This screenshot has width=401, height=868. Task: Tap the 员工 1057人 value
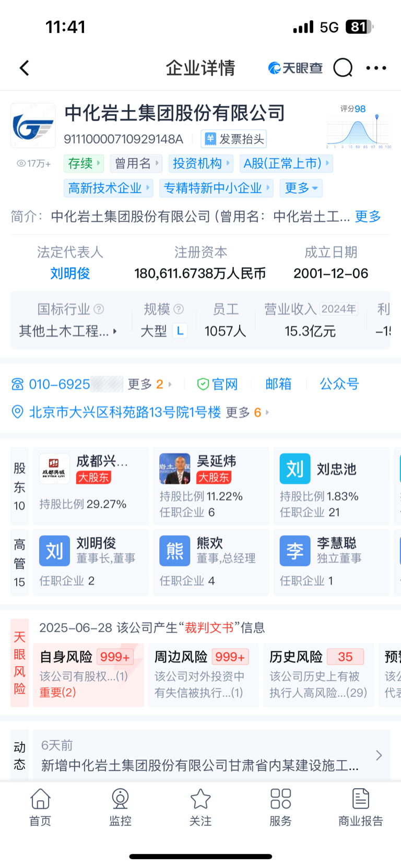point(226,331)
